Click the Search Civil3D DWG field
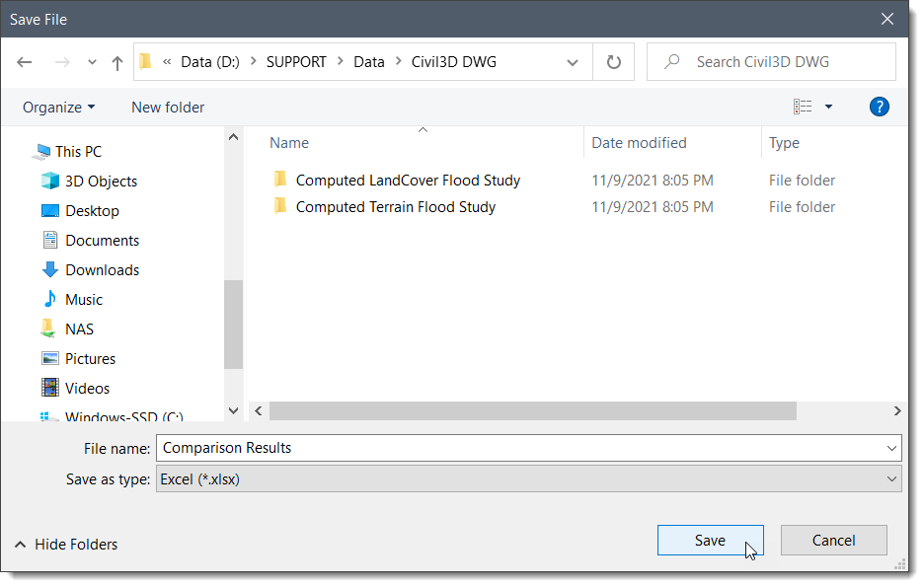The width and height of the screenshot is (924, 587). click(771, 62)
